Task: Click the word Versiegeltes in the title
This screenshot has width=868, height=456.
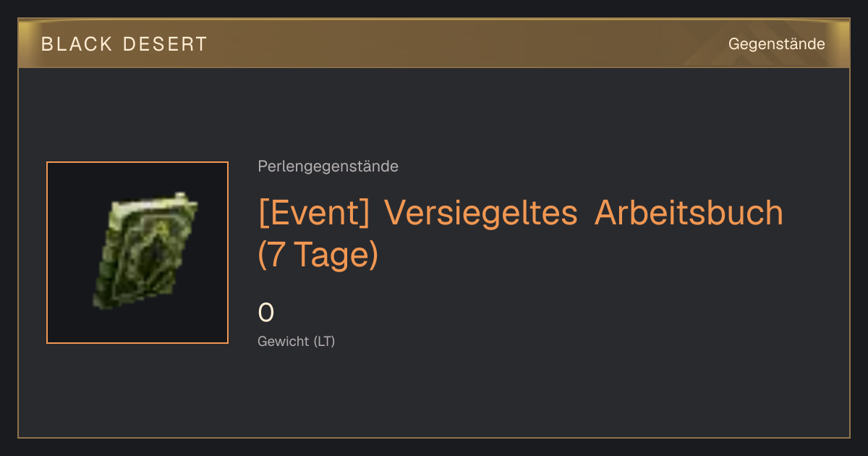Action: tap(481, 213)
